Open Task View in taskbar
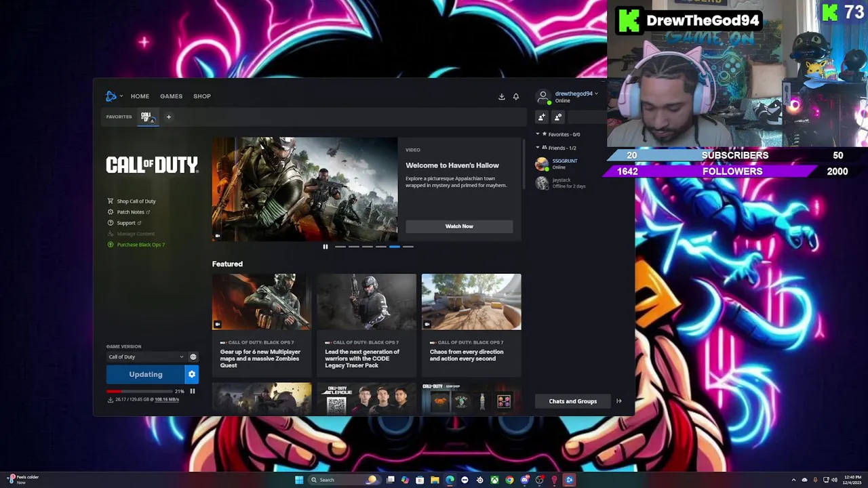The height and width of the screenshot is (488, 868). pyautogui.click(x=391, y=480)
